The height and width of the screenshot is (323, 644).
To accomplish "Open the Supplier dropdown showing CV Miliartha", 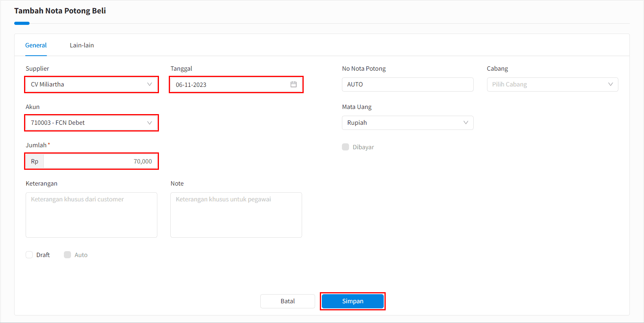I will [x=91, y=85].
